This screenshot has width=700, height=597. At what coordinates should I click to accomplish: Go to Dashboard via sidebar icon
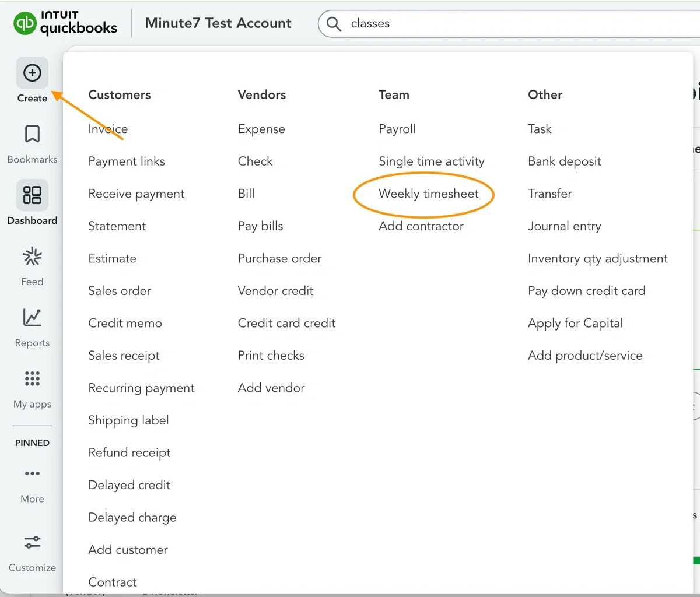32,195
